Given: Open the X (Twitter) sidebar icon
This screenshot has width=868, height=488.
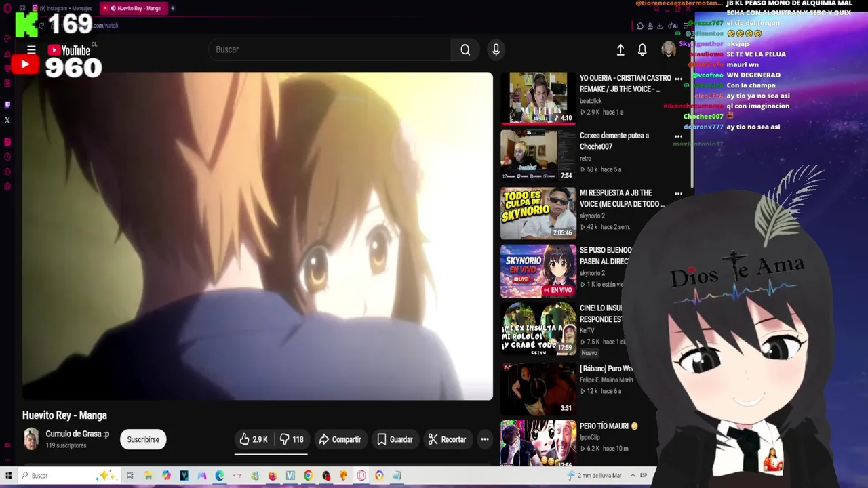Looking at the screenshot, I should tap(7, 120).
